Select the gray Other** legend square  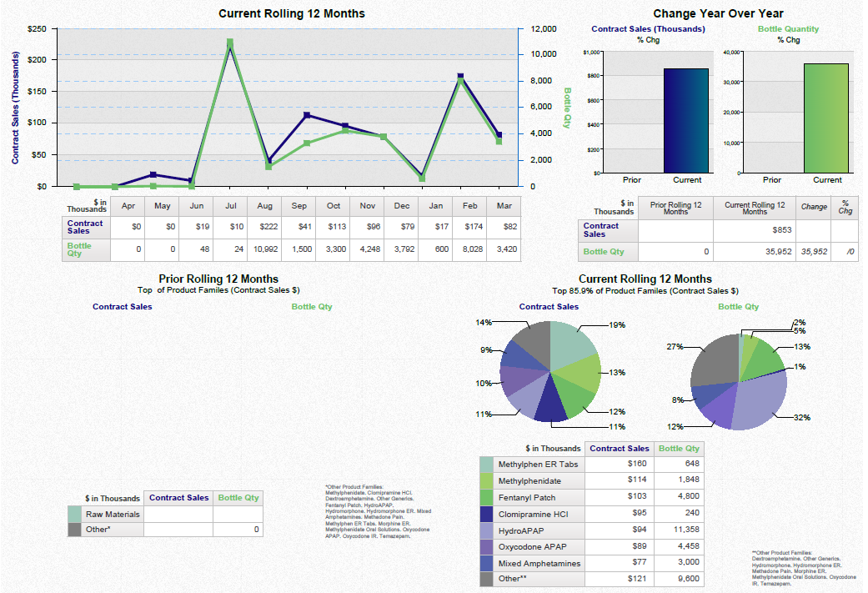(487, 579)
